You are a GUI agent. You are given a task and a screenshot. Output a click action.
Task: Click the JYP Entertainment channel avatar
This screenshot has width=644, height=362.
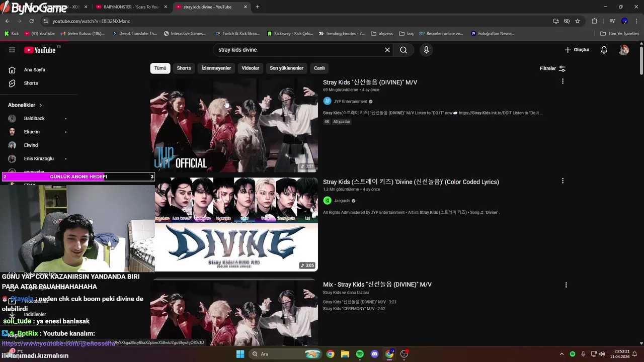click(x=327, y=101)
